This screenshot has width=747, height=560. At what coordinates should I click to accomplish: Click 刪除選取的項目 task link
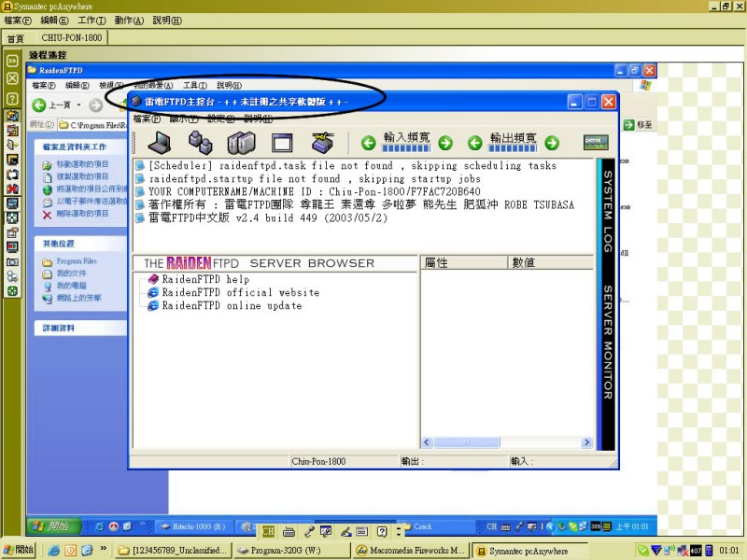click(x=82, y=214)
